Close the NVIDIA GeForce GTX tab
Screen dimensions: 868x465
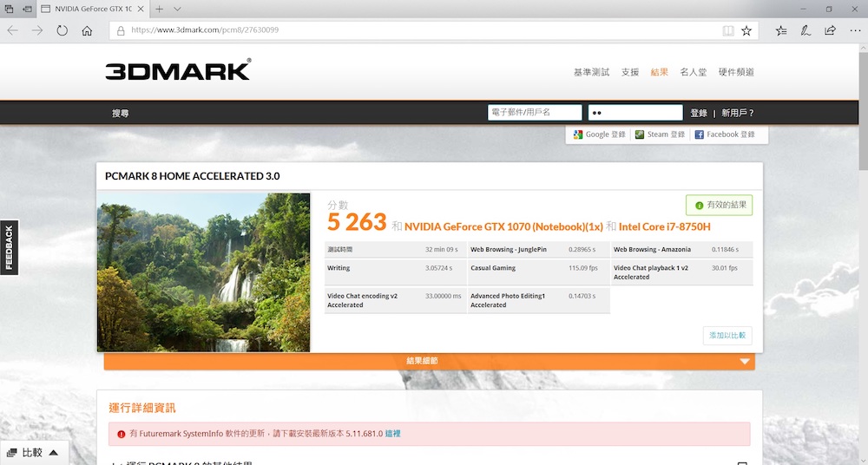pos(141,9)
